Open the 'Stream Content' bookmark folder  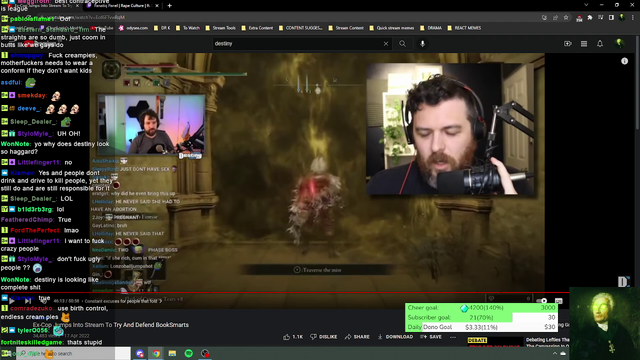coord(346,28)
